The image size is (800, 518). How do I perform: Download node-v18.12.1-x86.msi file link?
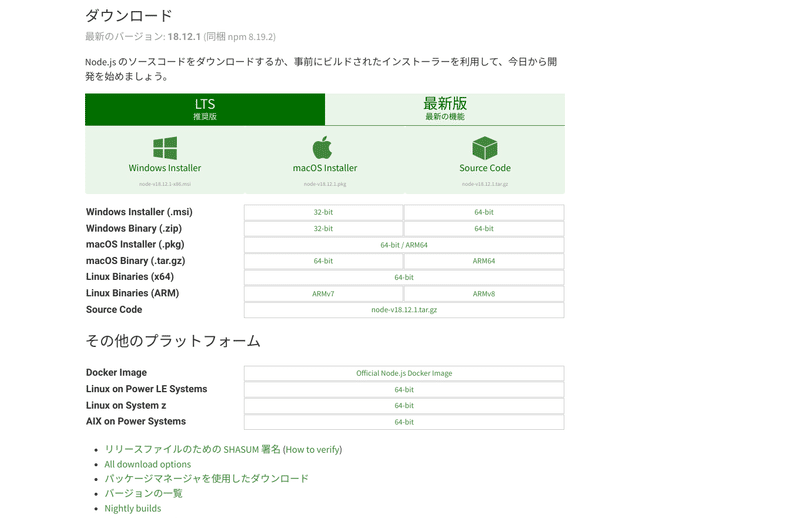[165, 184]
